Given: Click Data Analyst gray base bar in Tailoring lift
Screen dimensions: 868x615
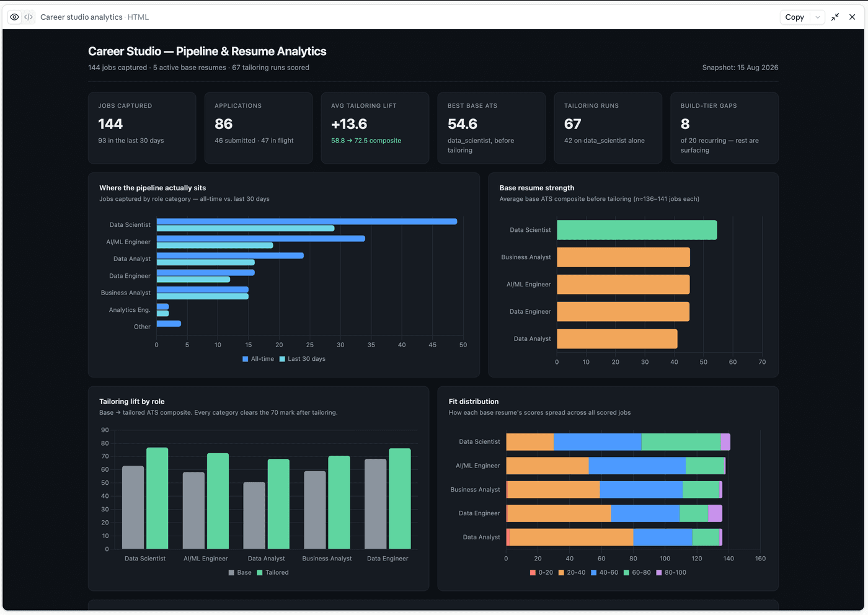Looking at the screenshot, I should [254, 516].
